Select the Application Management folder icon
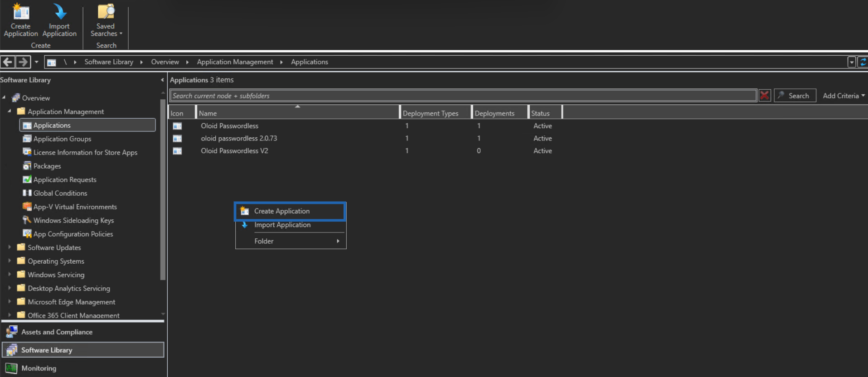This screenshot has width=868, height=377. point(21,111)
